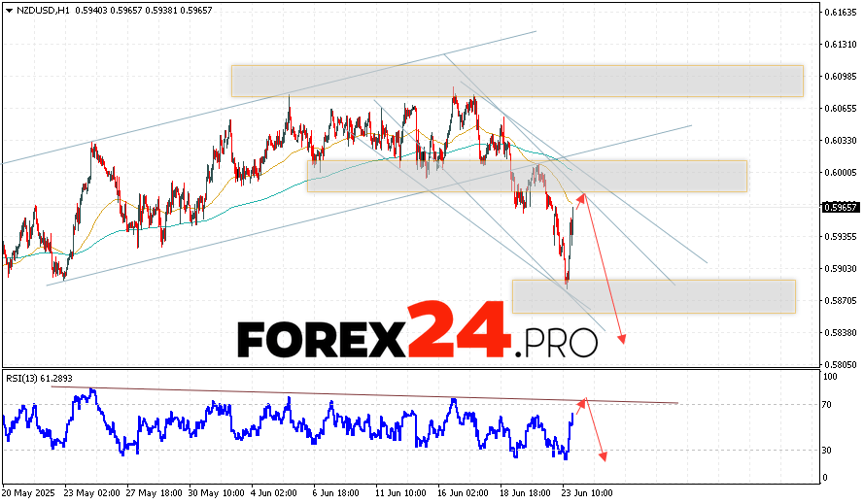Click the FOREX24.PRO watermark logo
This screenshot has width=864, height=504.
click(x=417, y=335)
